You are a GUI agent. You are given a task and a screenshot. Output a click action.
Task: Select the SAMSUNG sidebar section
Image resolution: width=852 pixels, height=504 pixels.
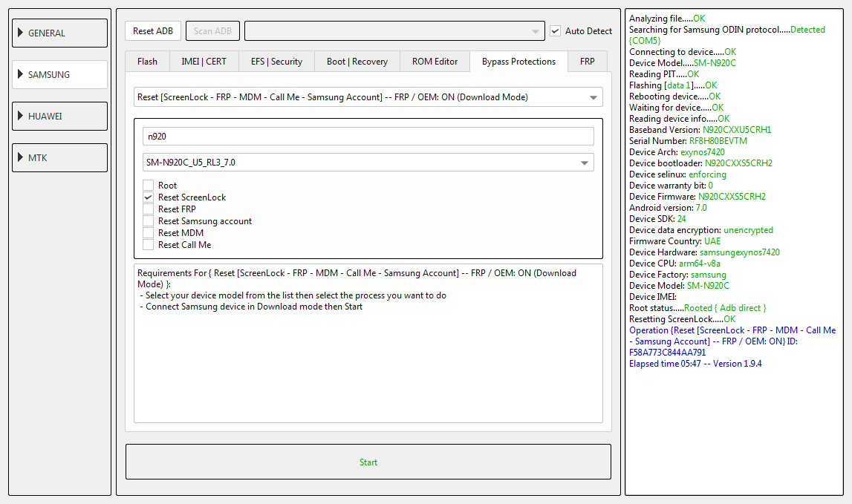(59, 75)
